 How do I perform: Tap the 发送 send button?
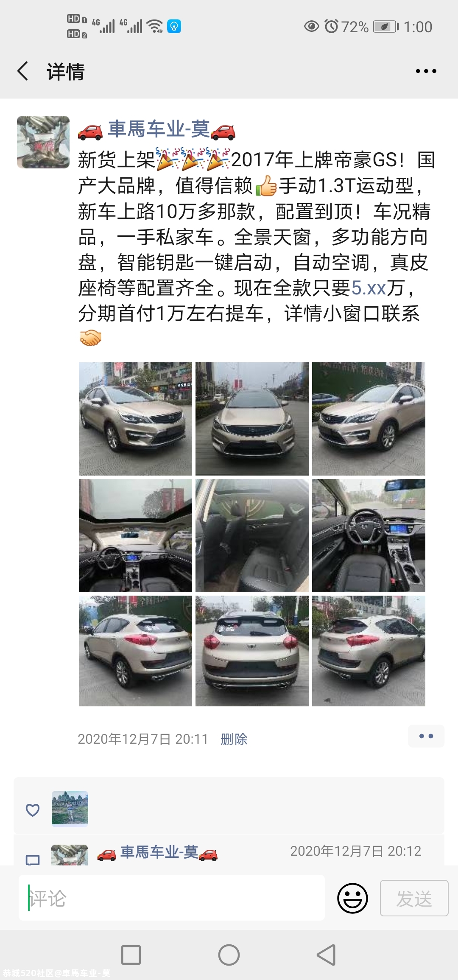tap(414, 898)
